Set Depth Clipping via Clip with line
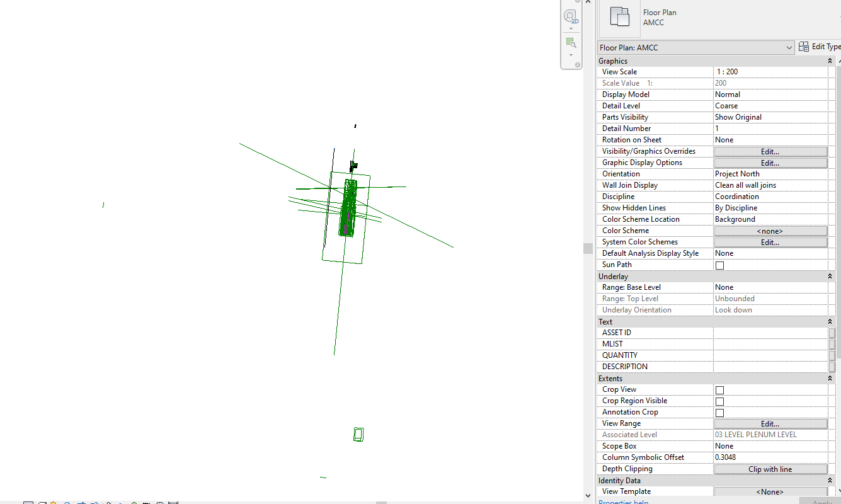Screen dimensions: 841x504 point(770,469)
